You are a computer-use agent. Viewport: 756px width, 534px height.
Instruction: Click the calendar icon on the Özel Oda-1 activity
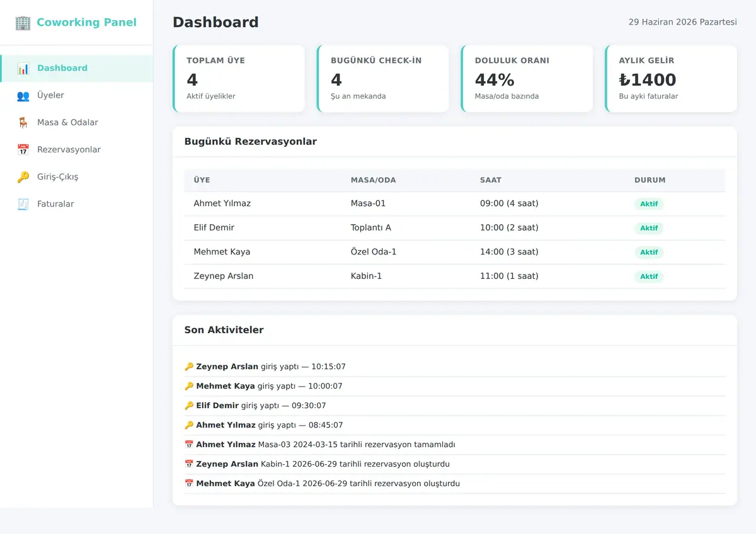coord(189,484)
